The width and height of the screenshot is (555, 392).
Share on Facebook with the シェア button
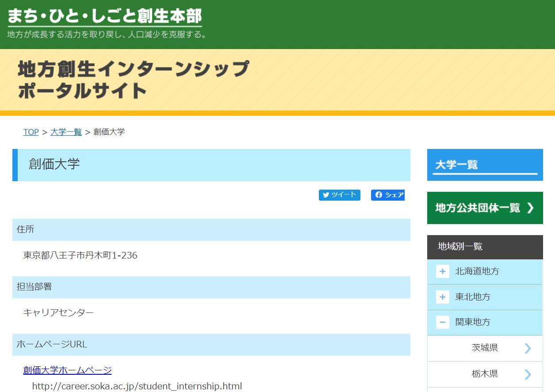(388, 195)
